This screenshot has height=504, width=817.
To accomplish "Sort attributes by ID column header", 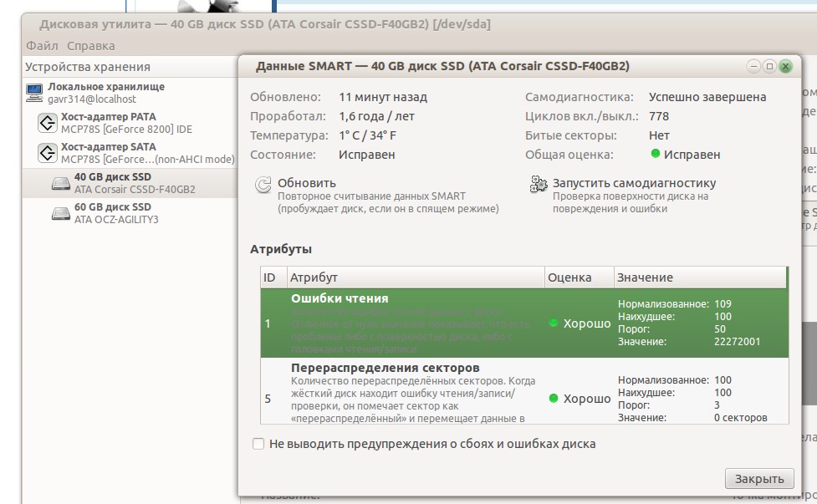I will [273, 277].
